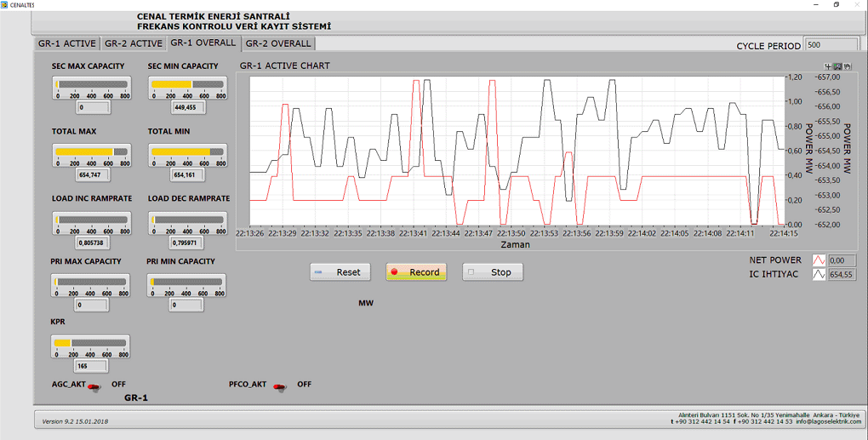Switch to GR-2 ACTIVE tab
Screen dimensions: 868x440
134,43
